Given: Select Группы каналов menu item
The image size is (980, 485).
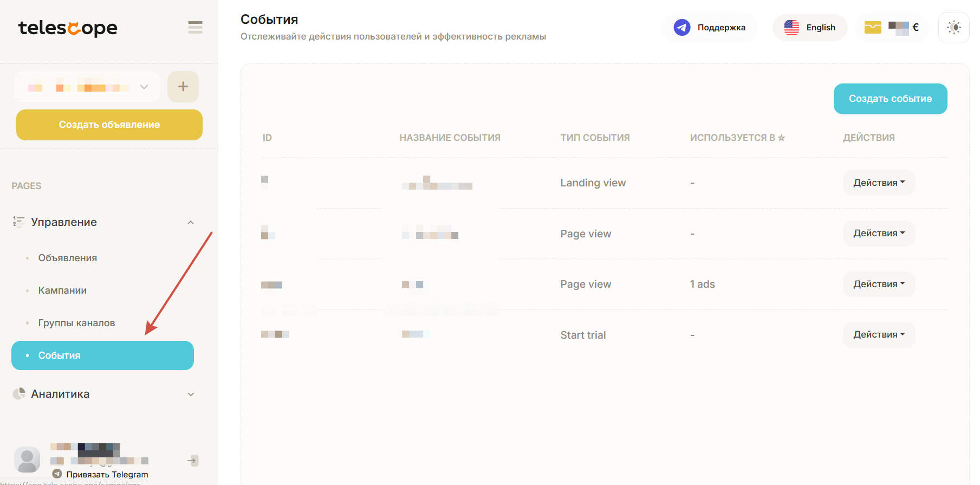Looking at the screenshot, I should 76,323.
